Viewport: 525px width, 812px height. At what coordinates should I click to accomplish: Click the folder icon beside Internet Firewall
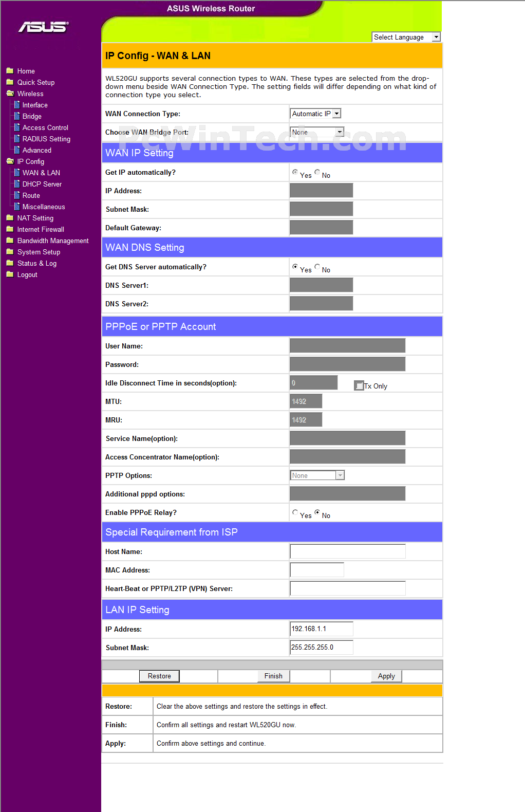10,229
